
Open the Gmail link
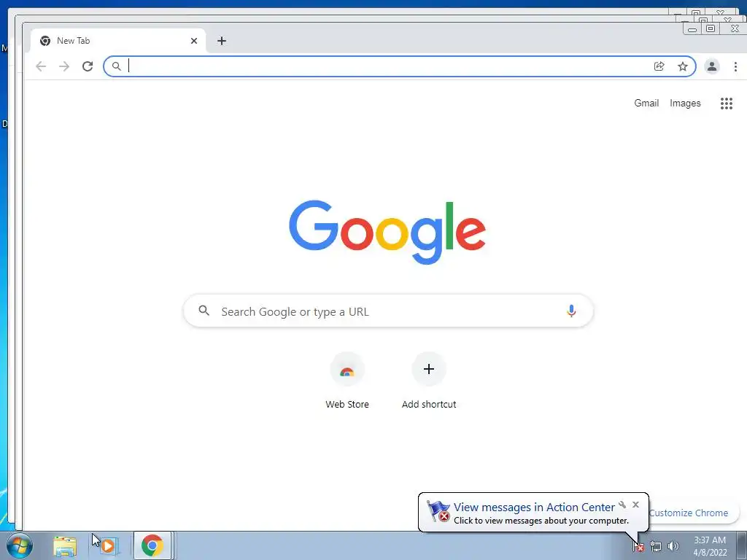coord(646,104)
